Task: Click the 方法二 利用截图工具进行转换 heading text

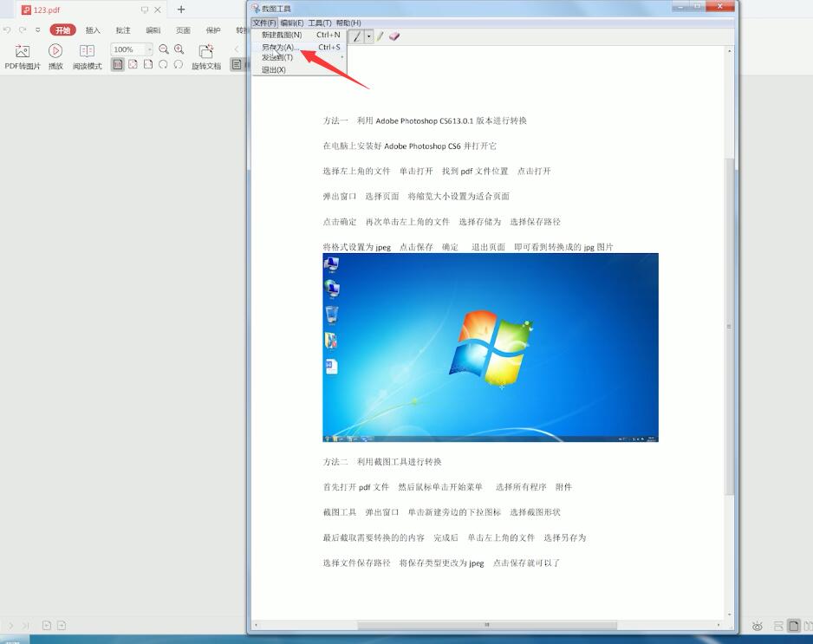Action: (382, 461)
